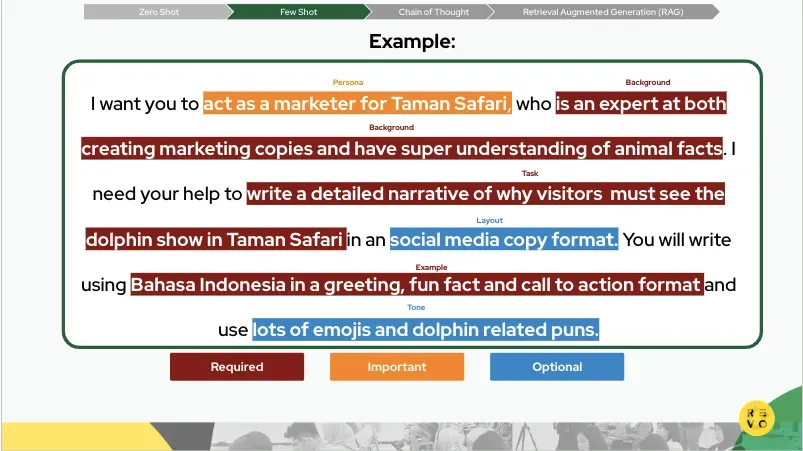The width and height of the screenshot is (803, 451).
Task: Click the Important legend box
Action: coord(397,367)
